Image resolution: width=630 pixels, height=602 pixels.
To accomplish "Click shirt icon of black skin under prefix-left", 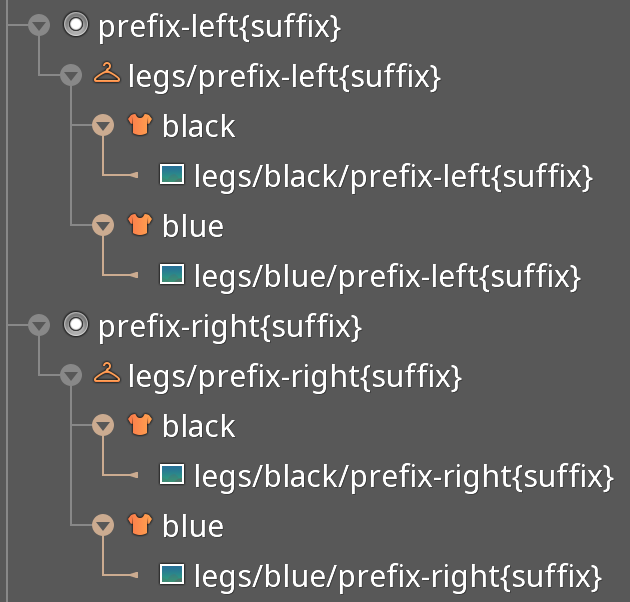I will pyautogui.click(x=140, y=124).
